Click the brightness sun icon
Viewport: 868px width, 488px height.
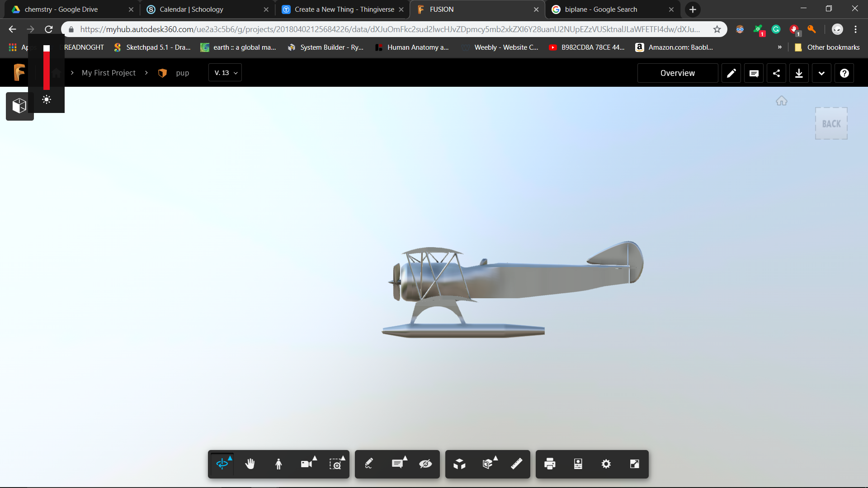47,100
